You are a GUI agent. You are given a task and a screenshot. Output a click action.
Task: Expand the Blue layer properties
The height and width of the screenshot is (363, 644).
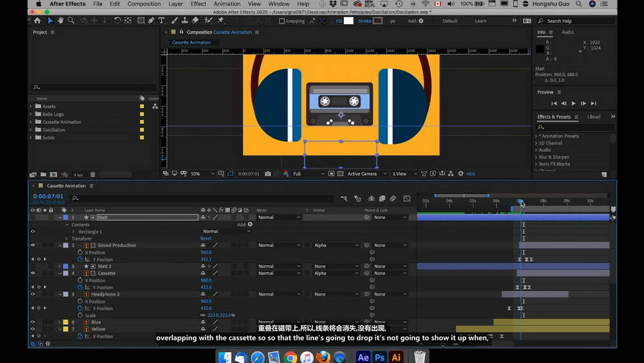pos(60,322)
